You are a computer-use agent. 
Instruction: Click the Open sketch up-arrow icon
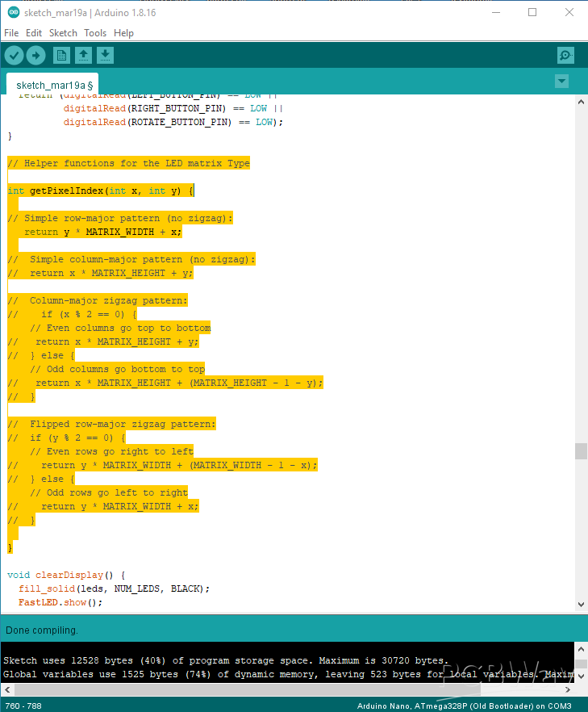(83, 55)
